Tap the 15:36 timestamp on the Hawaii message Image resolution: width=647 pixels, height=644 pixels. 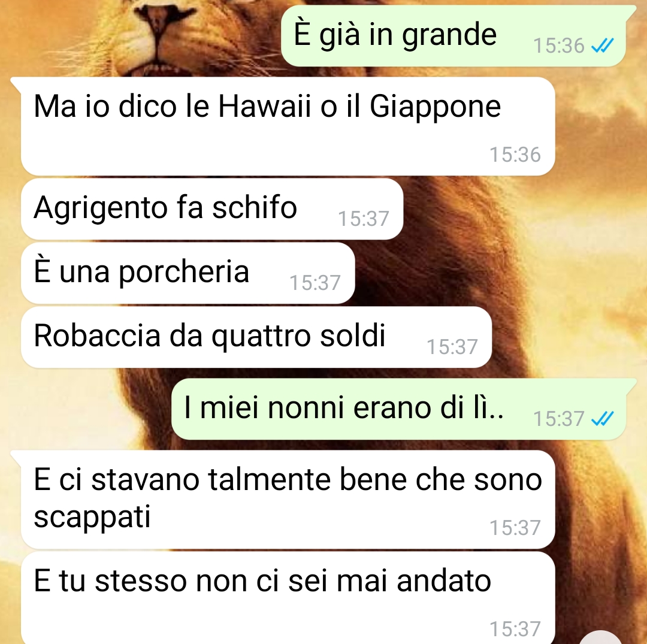click(x=515, y=155)
